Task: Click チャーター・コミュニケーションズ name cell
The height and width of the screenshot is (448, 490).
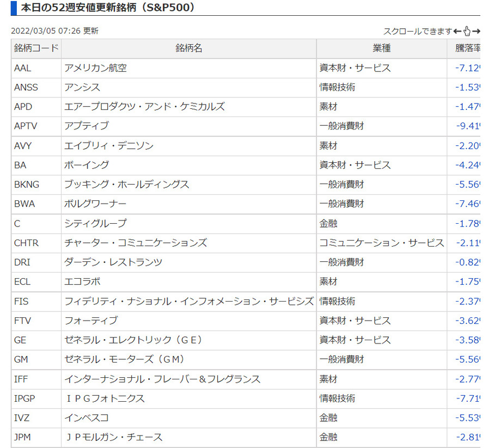Action: coord(189,243)
